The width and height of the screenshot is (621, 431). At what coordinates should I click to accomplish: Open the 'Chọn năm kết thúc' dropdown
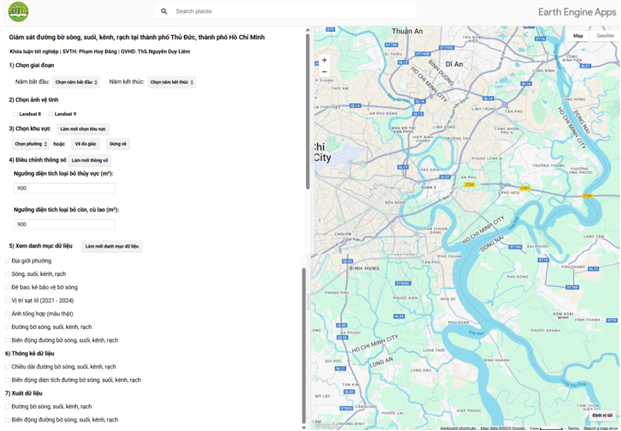pos(171,83)
